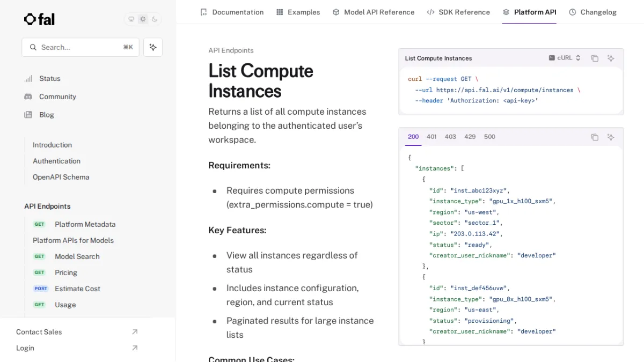Select the 401 response tab
The image size is (644, 362).
pyautogui.click(x=431, y=137)
